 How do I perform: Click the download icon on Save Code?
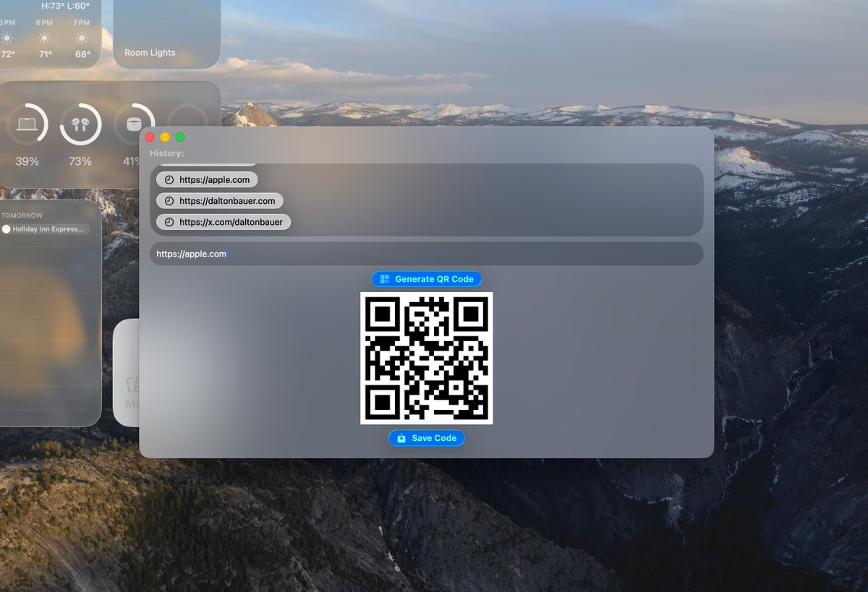pos(401,438)
